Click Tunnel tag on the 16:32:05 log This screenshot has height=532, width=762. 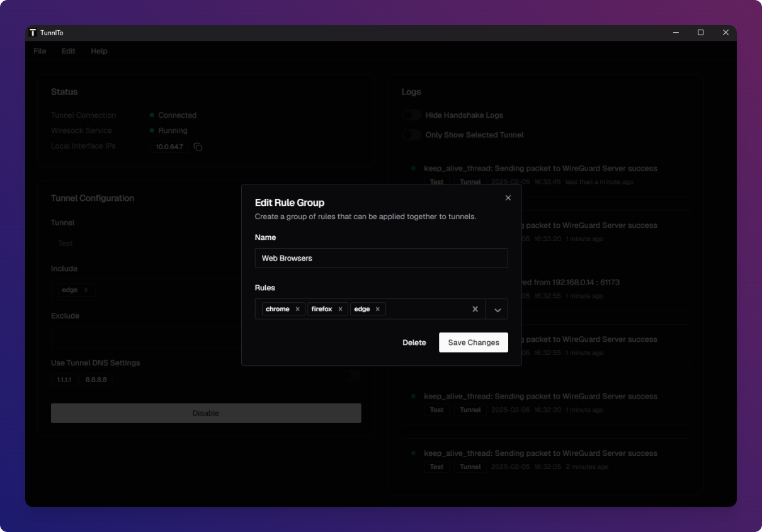point(470,467)
